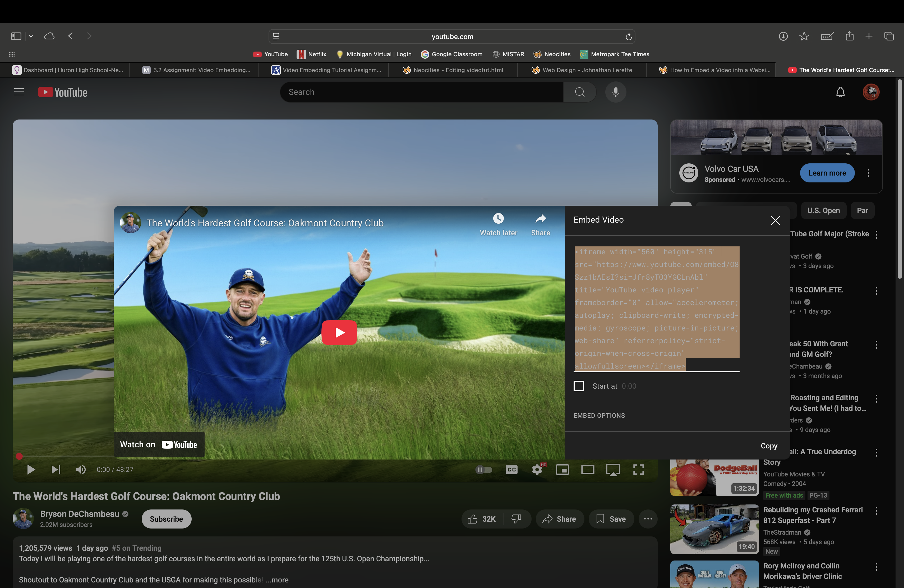This screenshot has width=904, height=588.
Task: Open the Netflix bookmark
Action: pyautogui.click(x=312, y=54)
